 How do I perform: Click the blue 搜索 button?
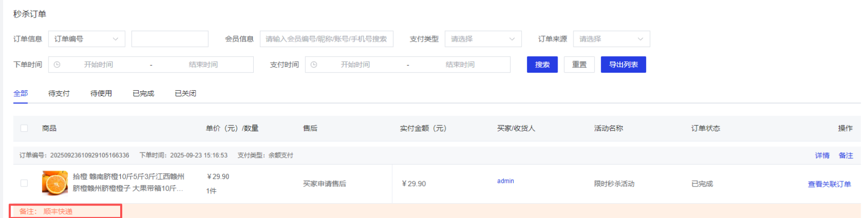point(542,65)
